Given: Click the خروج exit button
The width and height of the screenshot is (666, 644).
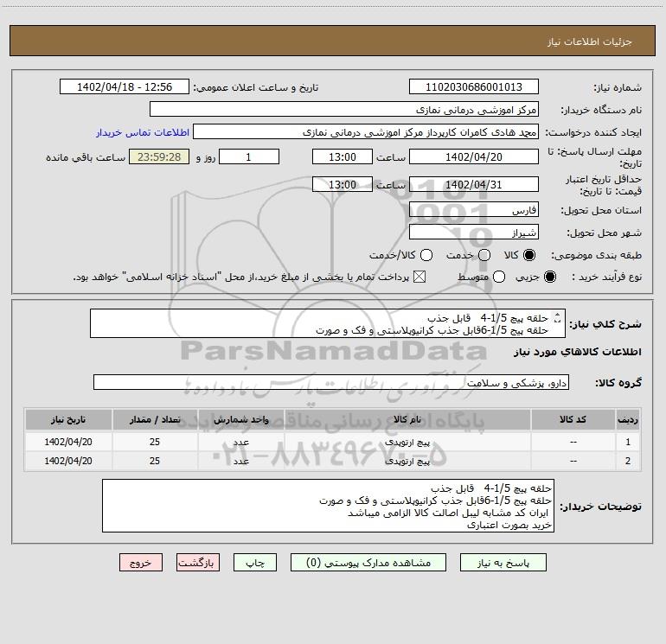Looking at the screenshot, I should 141,563.
